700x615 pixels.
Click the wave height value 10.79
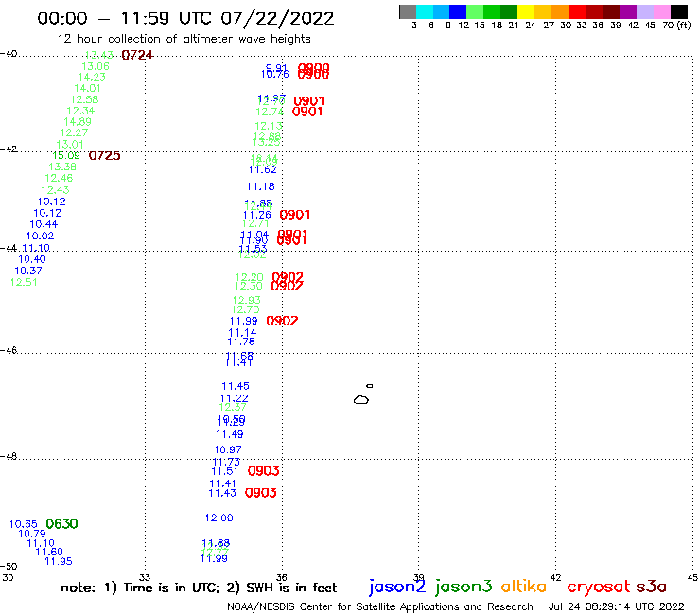(x=32, y=534)
